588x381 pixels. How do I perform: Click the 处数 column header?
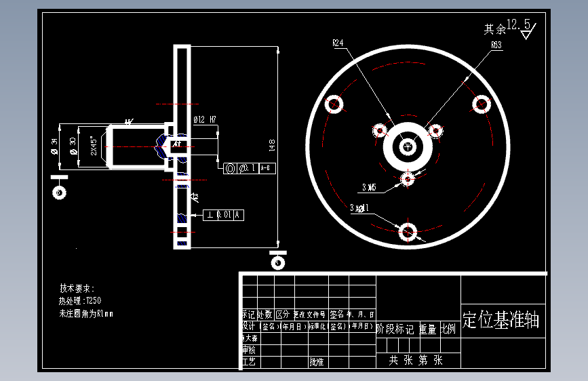264,315
